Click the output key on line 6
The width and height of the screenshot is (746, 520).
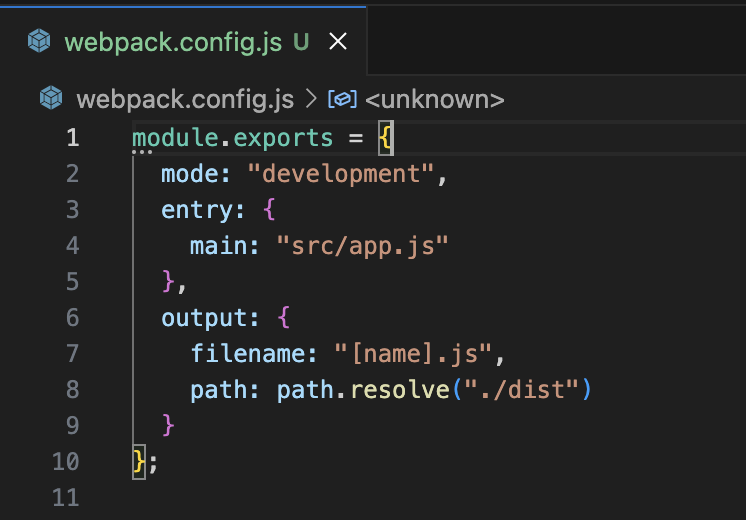204,318
